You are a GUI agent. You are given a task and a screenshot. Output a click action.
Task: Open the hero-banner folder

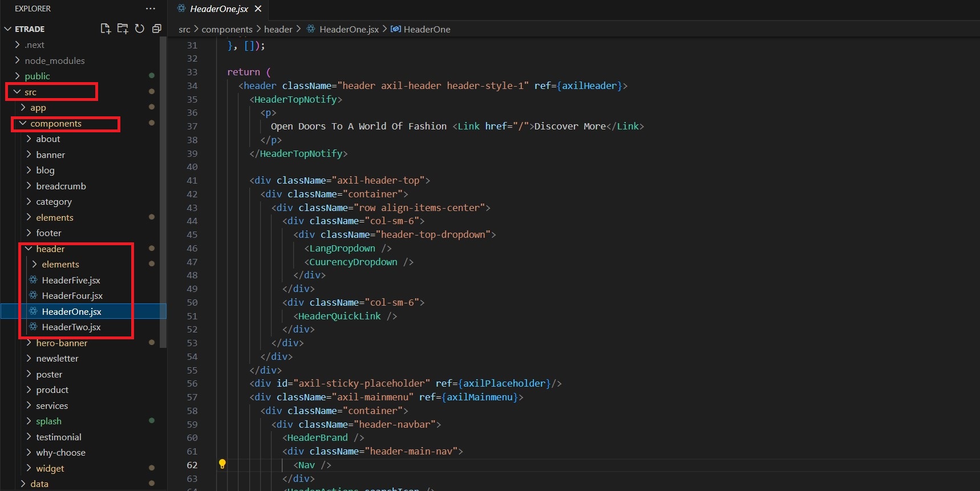click(x=62, y=343)
